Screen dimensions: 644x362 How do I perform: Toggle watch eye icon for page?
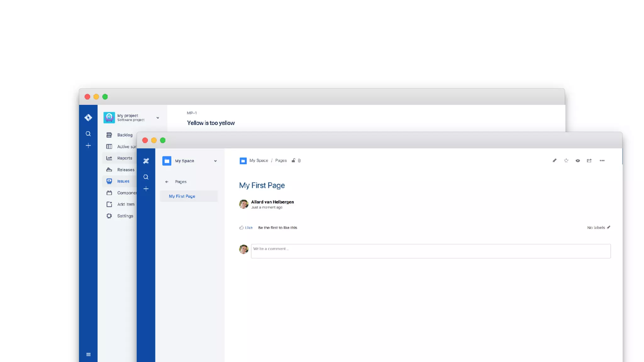pyautogui.click(x=578, y=161)
